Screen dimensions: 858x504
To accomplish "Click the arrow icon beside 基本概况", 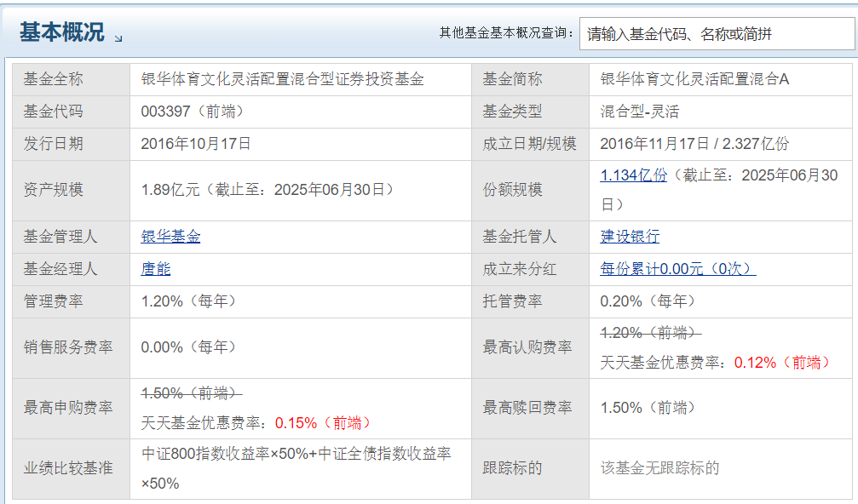I will click(x=118, y=38).
